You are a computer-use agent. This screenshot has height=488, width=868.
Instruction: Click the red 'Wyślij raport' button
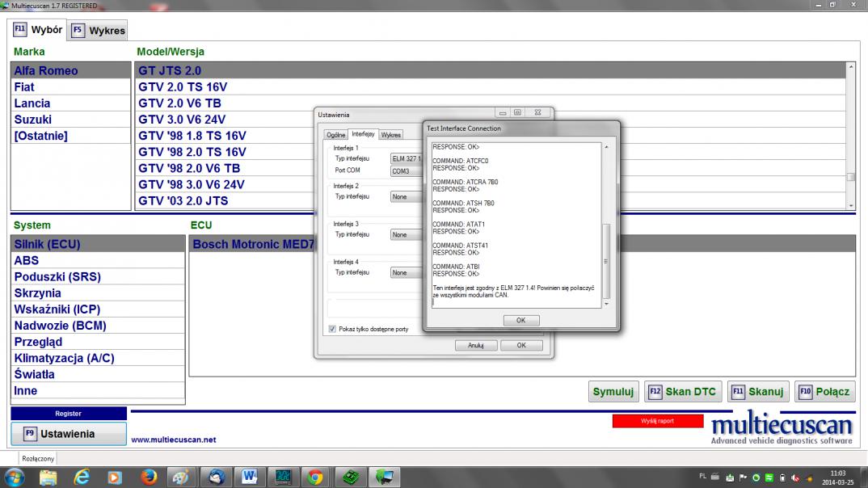tap(658, 421)
